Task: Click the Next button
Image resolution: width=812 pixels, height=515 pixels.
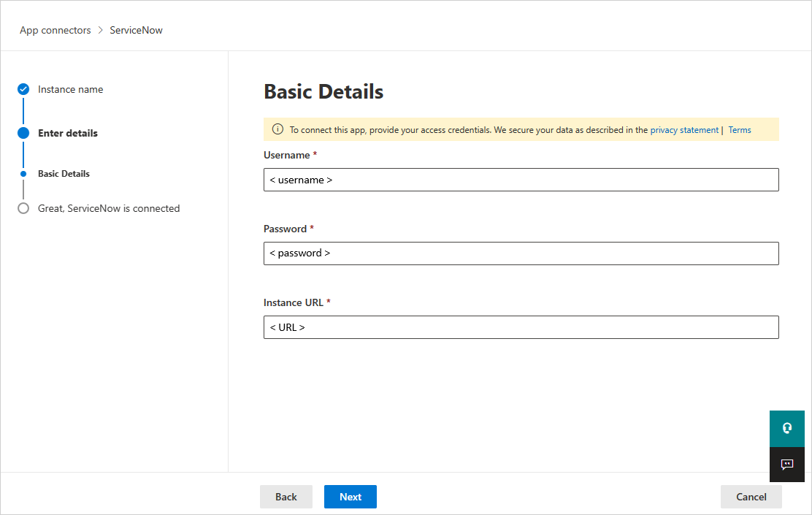Action: (x=350, y=496)
